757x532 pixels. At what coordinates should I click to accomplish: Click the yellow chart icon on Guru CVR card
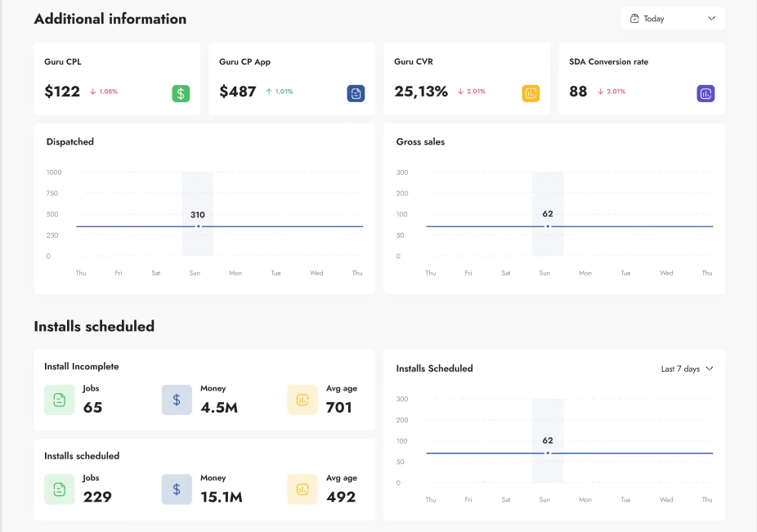[x=531, y=93]
